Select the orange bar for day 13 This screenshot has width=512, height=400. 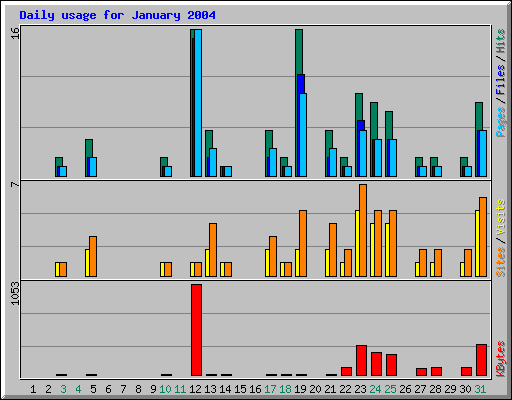213,250
